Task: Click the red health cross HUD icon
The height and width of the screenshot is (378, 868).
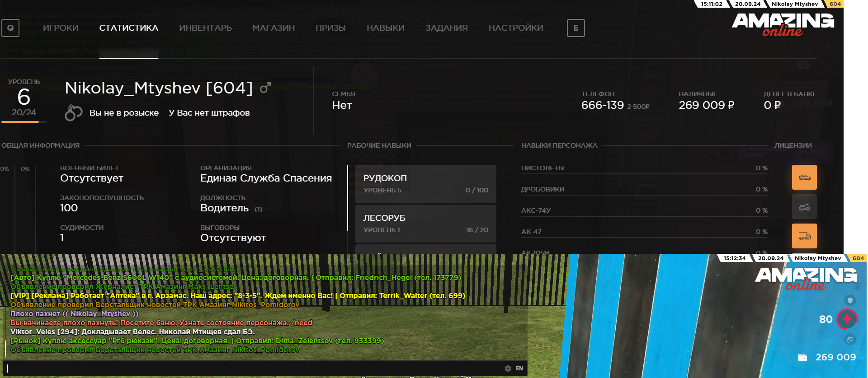Action: click(847, 319)
